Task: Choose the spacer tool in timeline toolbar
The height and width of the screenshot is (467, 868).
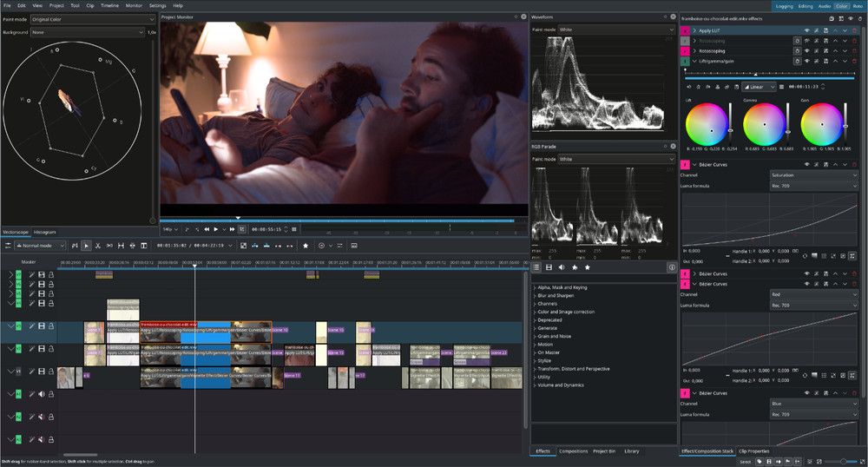Action: (x=109, y=246)
